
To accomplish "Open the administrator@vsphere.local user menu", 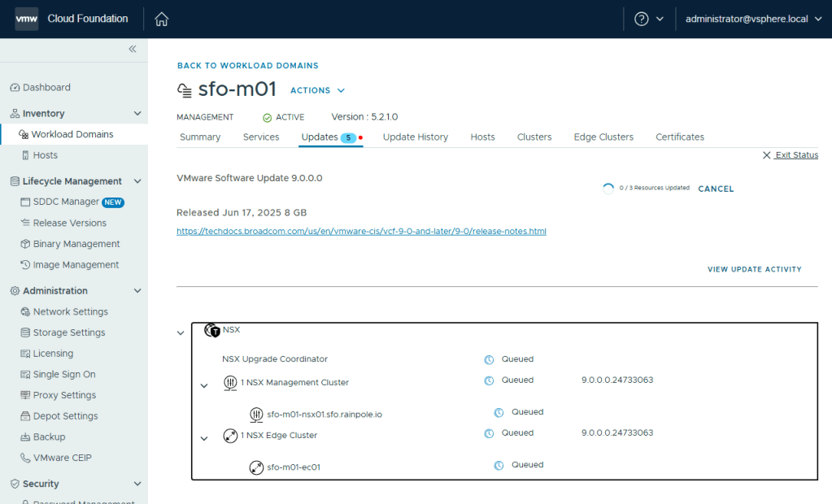I will pos(753,19).
